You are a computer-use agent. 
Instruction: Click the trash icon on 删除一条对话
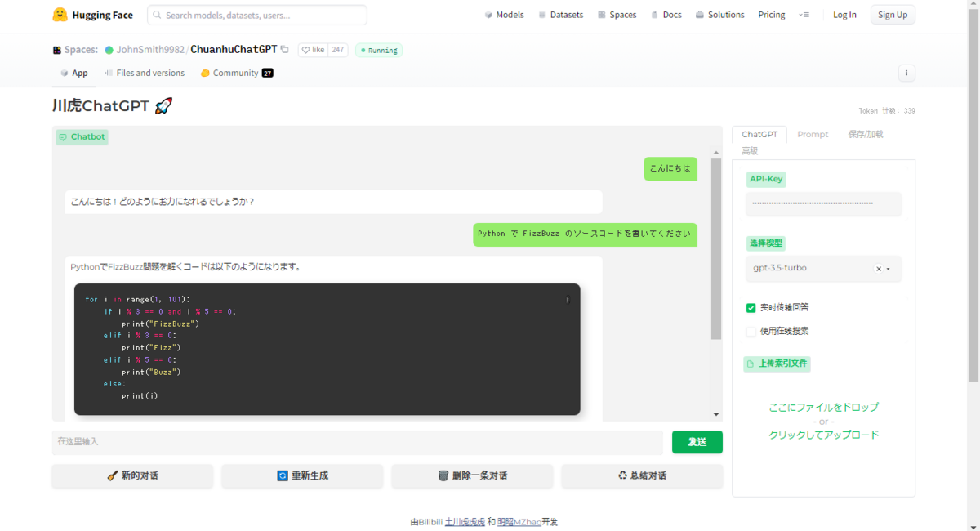pyautogui.click(x=442, y=476)
